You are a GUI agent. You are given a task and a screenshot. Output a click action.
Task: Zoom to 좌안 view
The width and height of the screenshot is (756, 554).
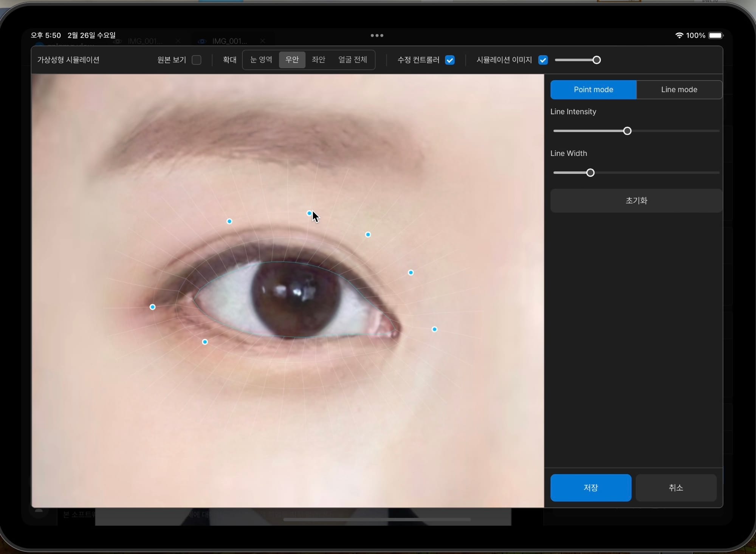[318, 60]
